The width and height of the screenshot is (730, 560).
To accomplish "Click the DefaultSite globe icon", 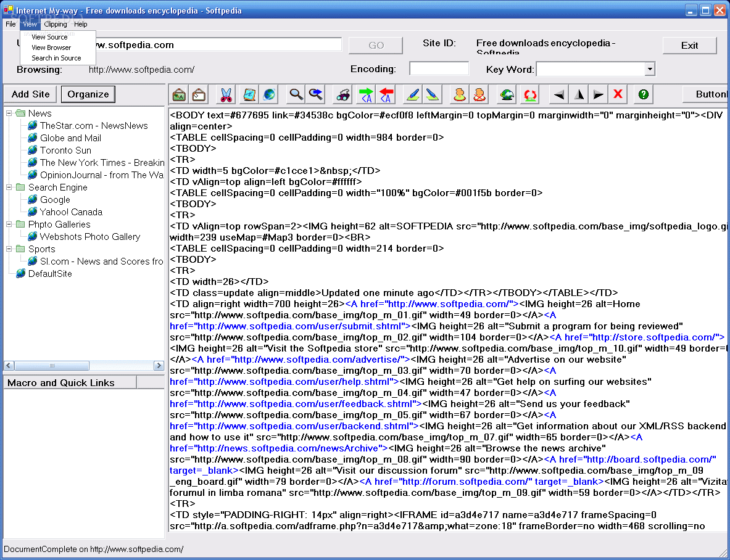I will tap(20, 273).
